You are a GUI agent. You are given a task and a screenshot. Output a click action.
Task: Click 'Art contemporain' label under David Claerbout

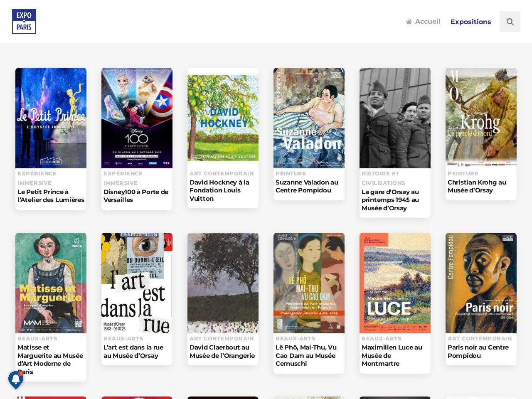click(x=222, y=339)
